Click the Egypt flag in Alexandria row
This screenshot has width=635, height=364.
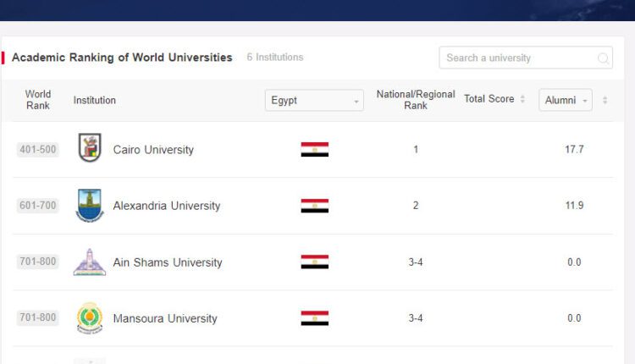point(314,206)
